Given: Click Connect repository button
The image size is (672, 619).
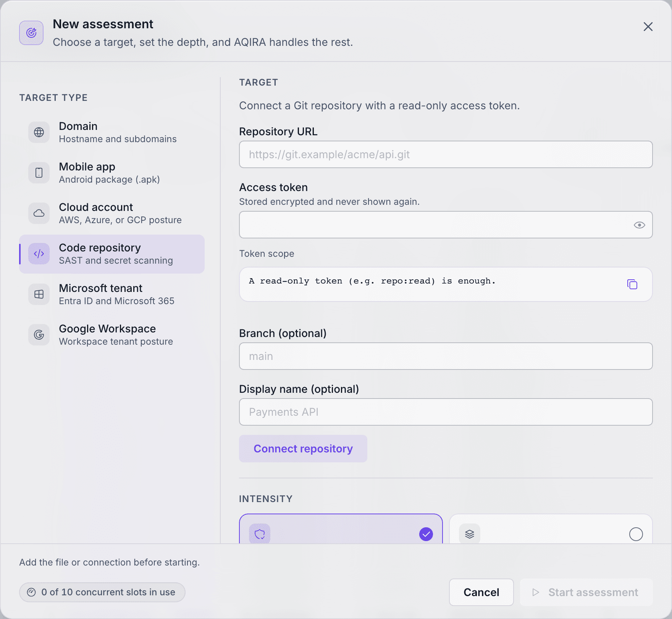Looking at the screenshot, I should click(x=303, y=449).
